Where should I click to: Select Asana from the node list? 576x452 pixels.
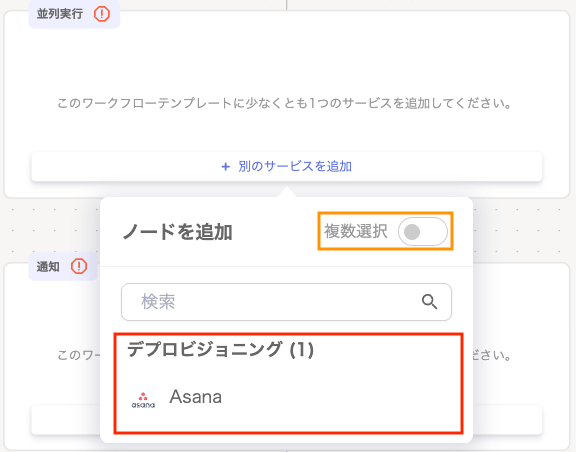coord(288,397)
